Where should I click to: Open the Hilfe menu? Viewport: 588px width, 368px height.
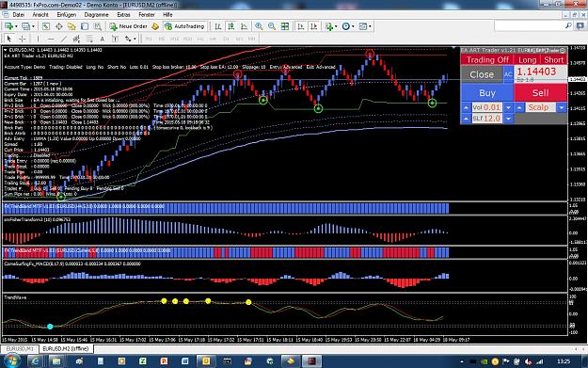[x=167, y=15]
